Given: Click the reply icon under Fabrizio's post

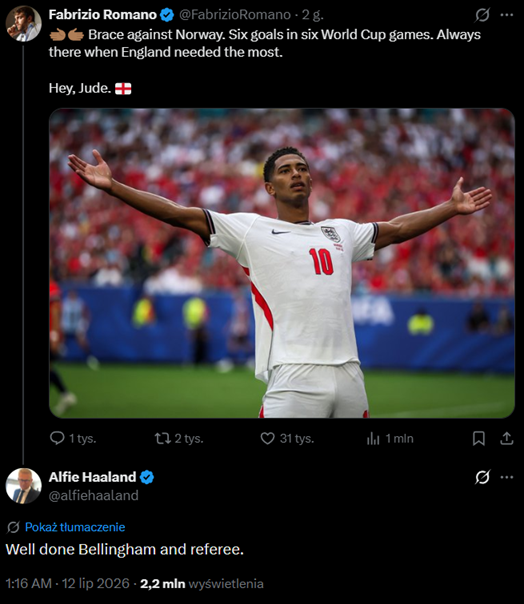Looking at the screenshot, I should point(57,438).
